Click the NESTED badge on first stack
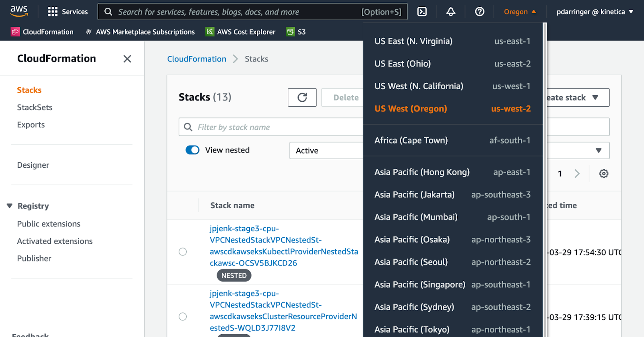 (234, 275)
